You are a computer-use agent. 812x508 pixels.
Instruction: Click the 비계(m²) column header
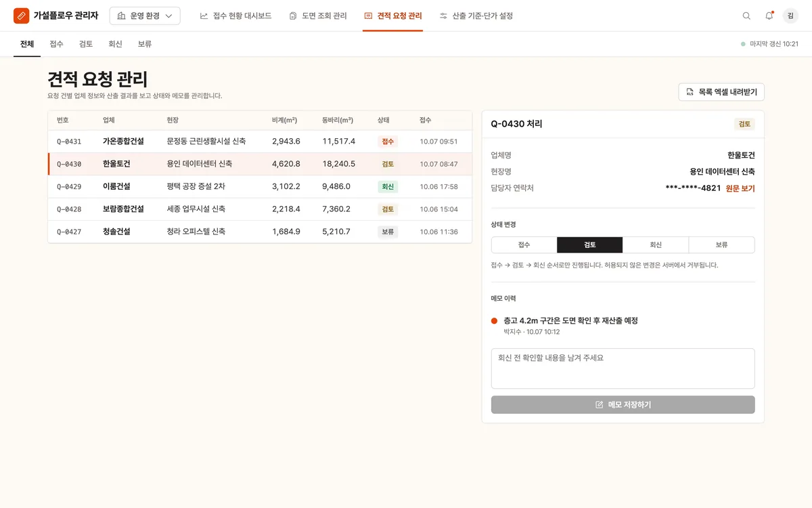pyautogui.click(x=284, y=120)
